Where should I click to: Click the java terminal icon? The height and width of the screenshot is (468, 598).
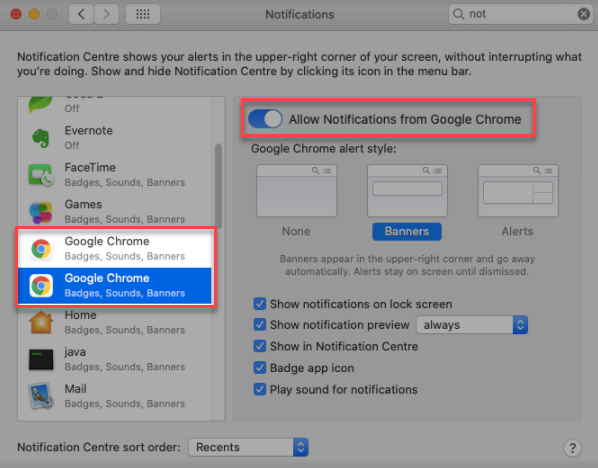tap(41, 360)
